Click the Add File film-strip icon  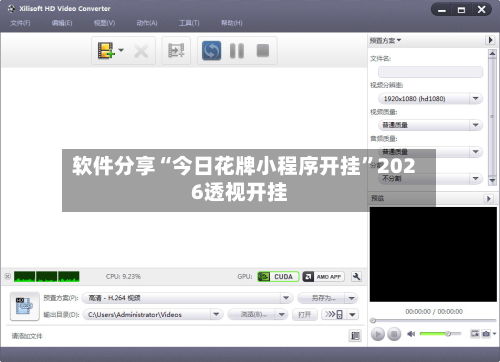pos(106,51)
